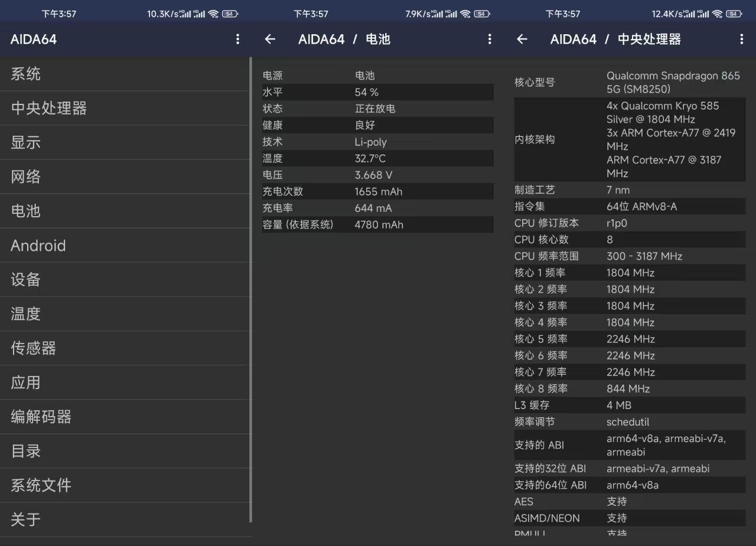Open 温度 from the main list
Image resolution: width=756 pixels, height=546 pixels.
point(126,314)
